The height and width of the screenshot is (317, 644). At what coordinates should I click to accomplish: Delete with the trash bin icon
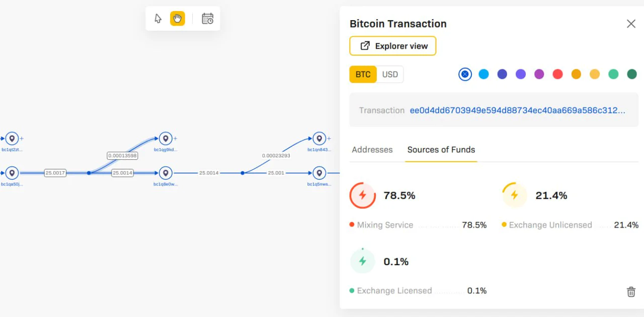click(x=631, y=292)
